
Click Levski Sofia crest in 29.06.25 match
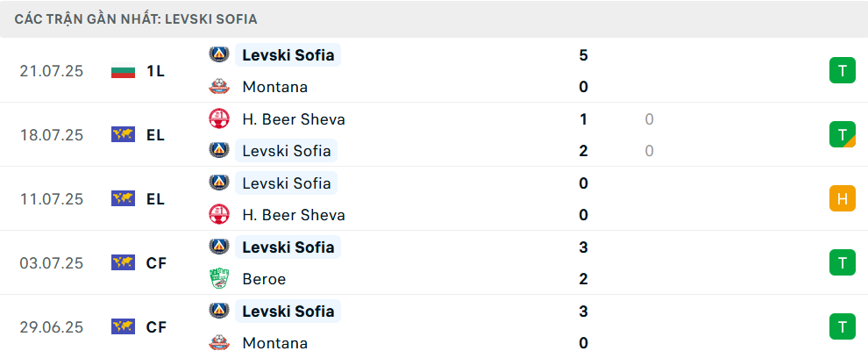pyautogui.click(x=218, y=310)
